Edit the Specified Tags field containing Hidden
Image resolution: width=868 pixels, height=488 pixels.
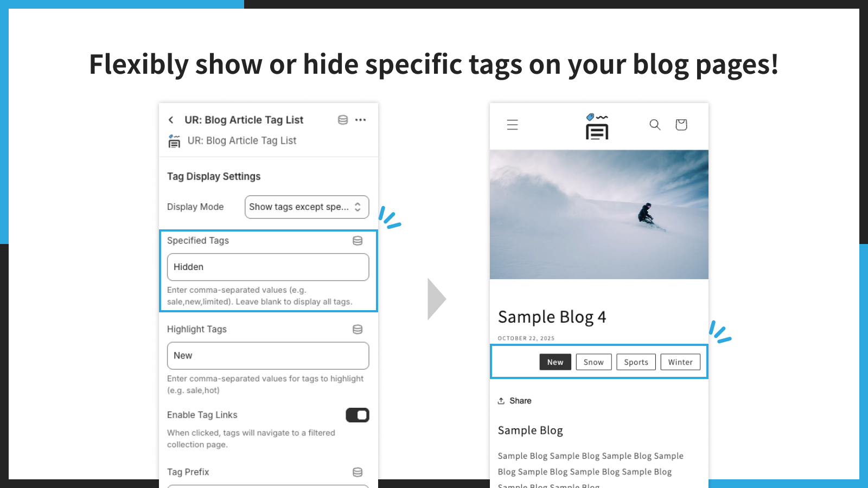[x=267, y=267]
